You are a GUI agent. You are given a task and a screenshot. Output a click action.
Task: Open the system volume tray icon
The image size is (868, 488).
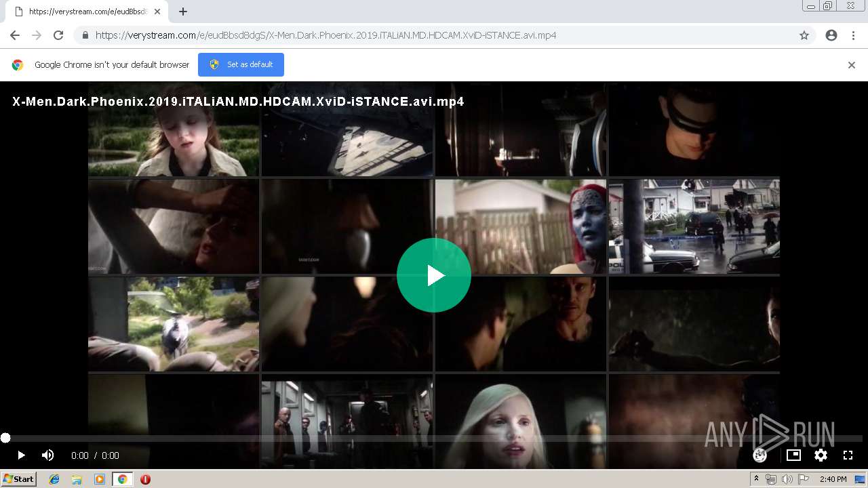[787, 479]
